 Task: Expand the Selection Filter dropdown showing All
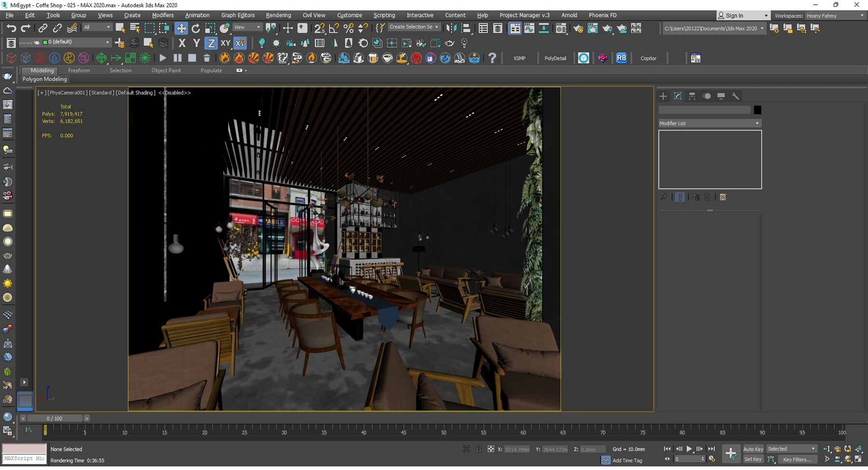click(x=96, y=27)
